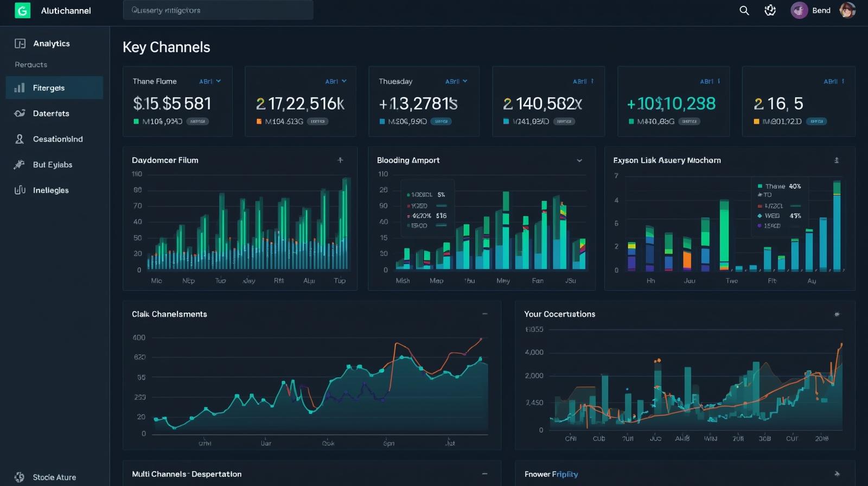Screen dimensions: 868x486
Task: Click the Your Cocertiations panel settings icon
Action: coord(837,314)
